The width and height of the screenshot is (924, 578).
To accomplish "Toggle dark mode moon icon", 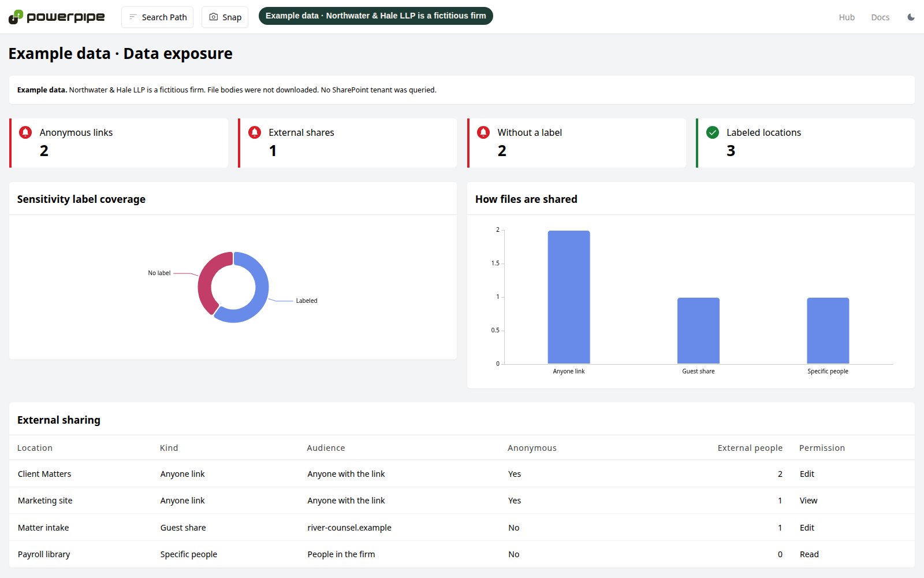I will point(911,17).
